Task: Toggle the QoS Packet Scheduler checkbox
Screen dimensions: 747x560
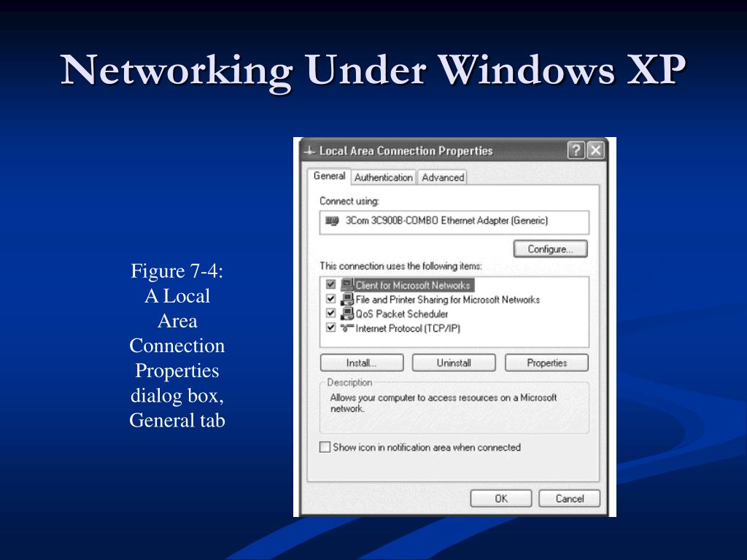Action: (330, 313)
